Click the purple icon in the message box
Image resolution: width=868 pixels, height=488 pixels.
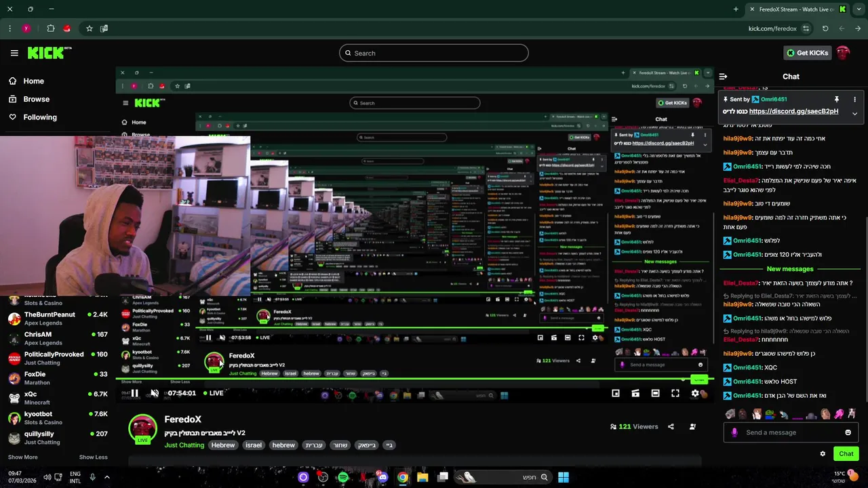[734, 432]
